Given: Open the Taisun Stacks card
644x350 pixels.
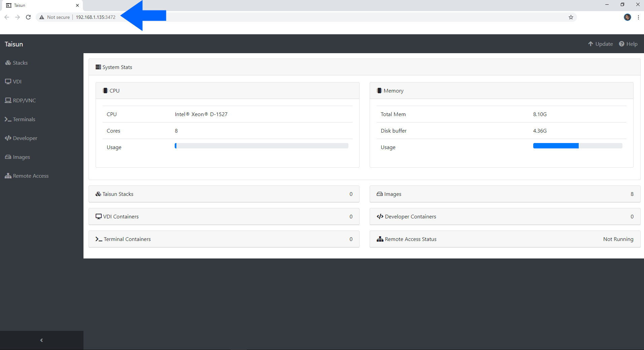Looking at the screenshot, I should click(224, 194).
